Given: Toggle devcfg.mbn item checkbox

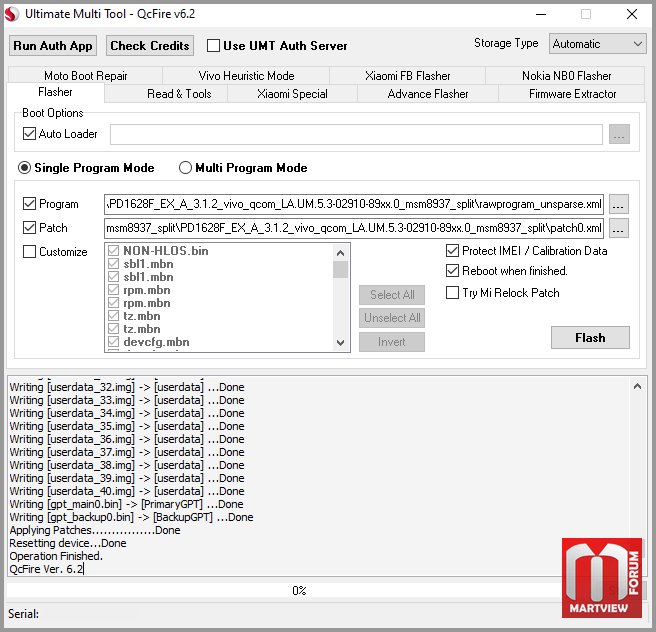Looking at the screenshot, I should click(x=113, y=342).
